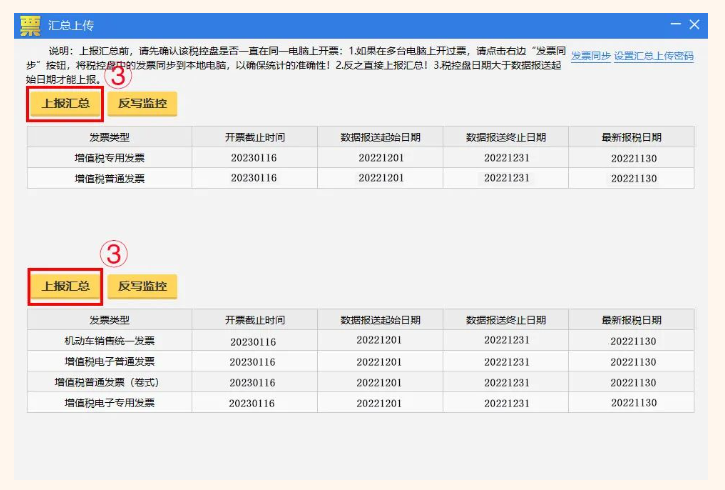
Task: Click 反写监控 above the 增值税专用发票 table
Action: (142, 103)
